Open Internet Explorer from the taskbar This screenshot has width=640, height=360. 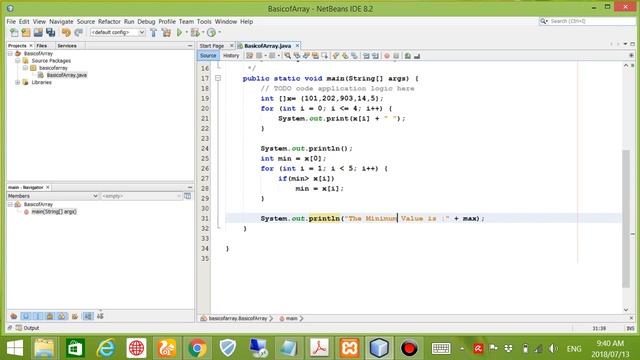[106, 348]
